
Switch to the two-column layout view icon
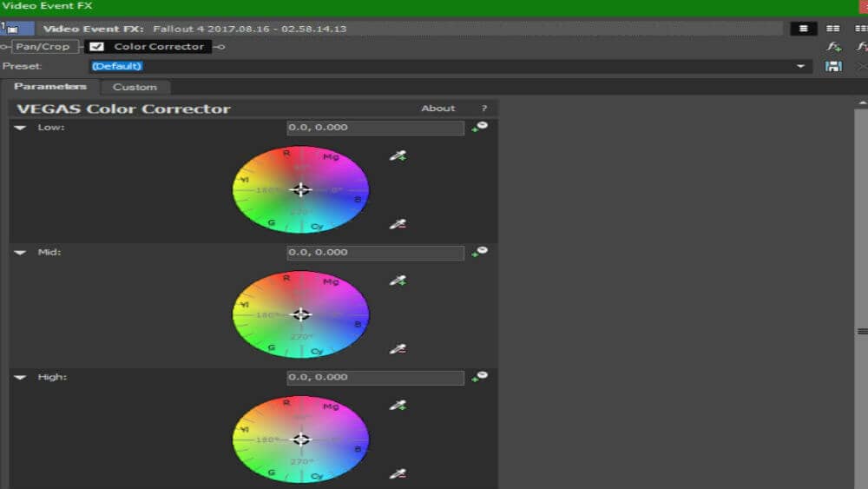(x=832, y=29)
